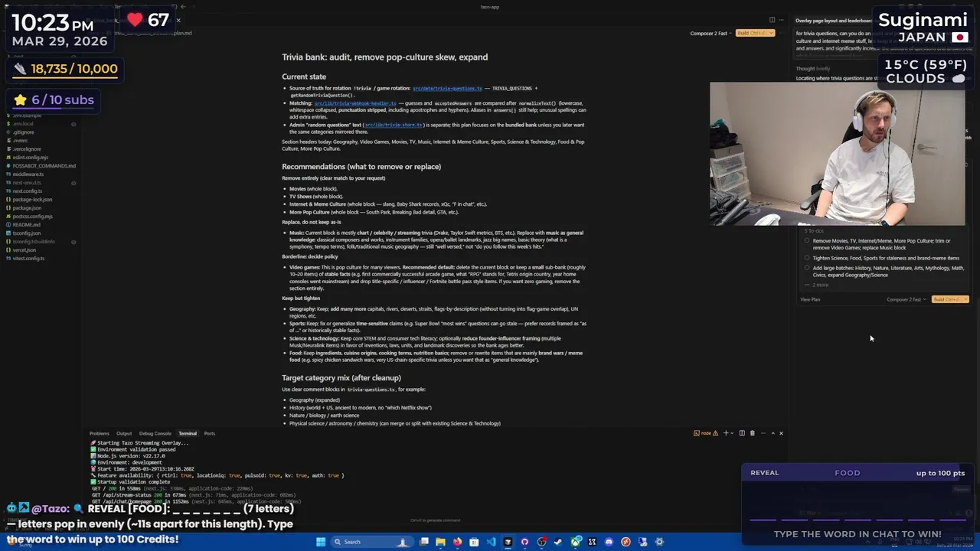This screenshot has height=551, width=980.
Task: Click the Windows Start button
Action: point(320,542)
